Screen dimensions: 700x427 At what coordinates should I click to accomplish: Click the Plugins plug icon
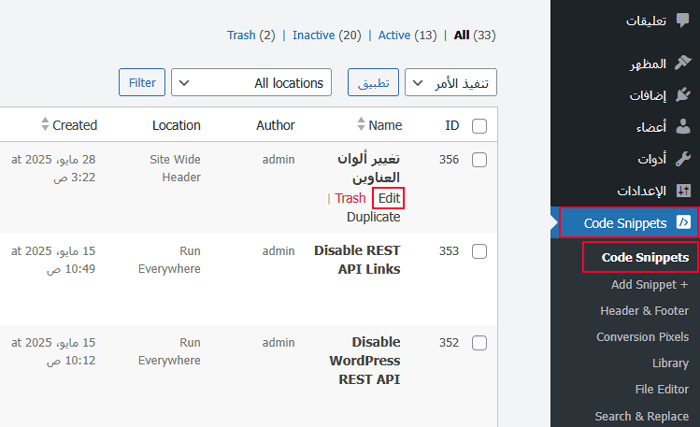point(683,96)
